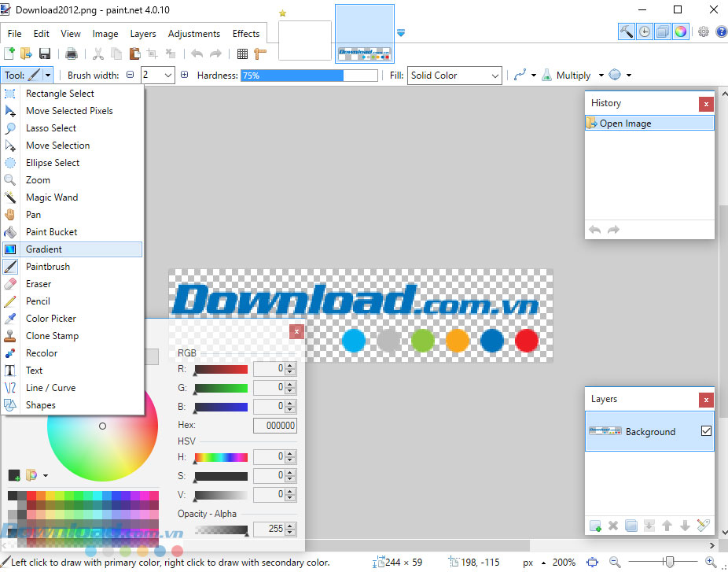
Task: Open the px units dropdown in status bar
Action: [x=532, y=563]
